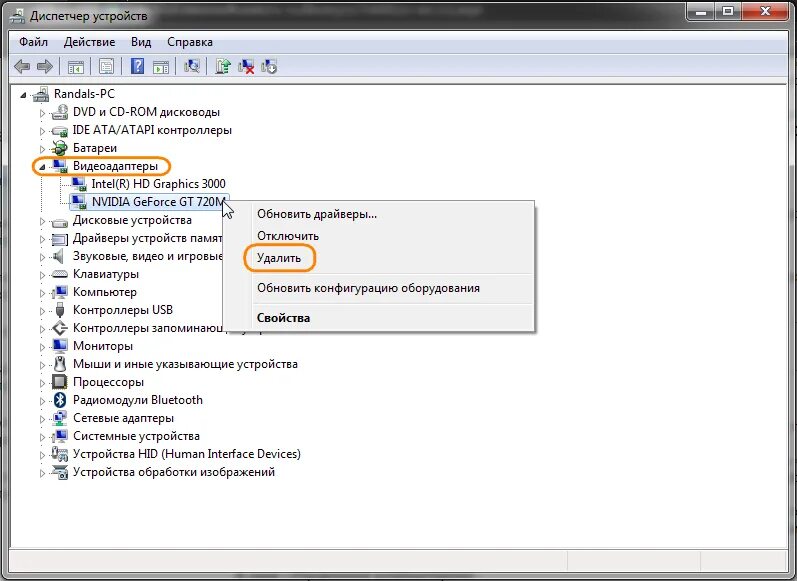Choose Свойства in the context menu
The width and height of the screenshot is (797, 581).
tap(379, 318)
